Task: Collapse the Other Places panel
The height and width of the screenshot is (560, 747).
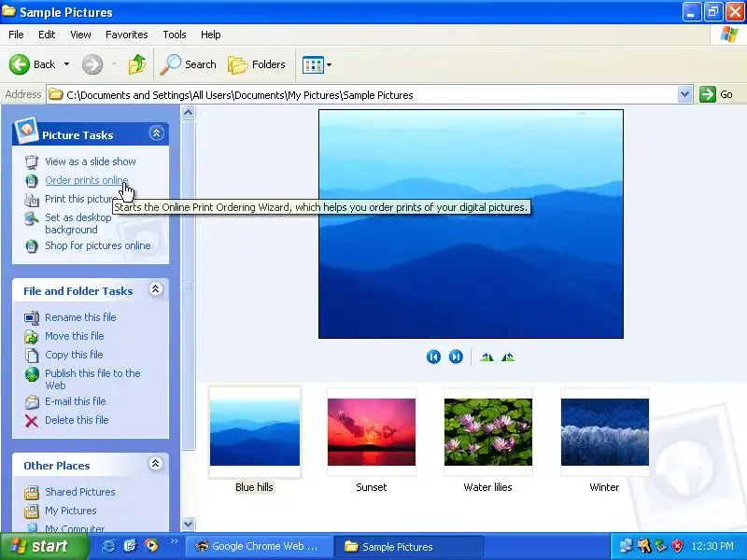Action: (155, 463)
